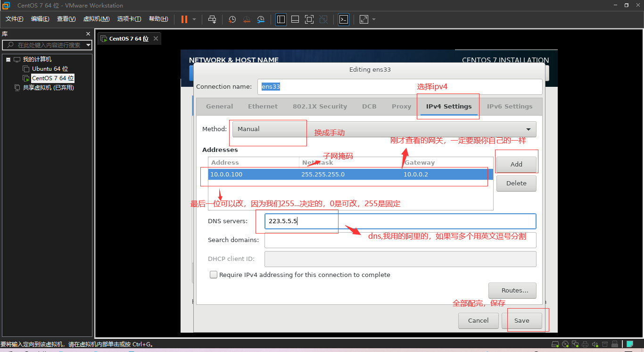Click the Enter full screen mode icon
The image size is (644, 352).
pyautogui.click(x=309, y=19)
